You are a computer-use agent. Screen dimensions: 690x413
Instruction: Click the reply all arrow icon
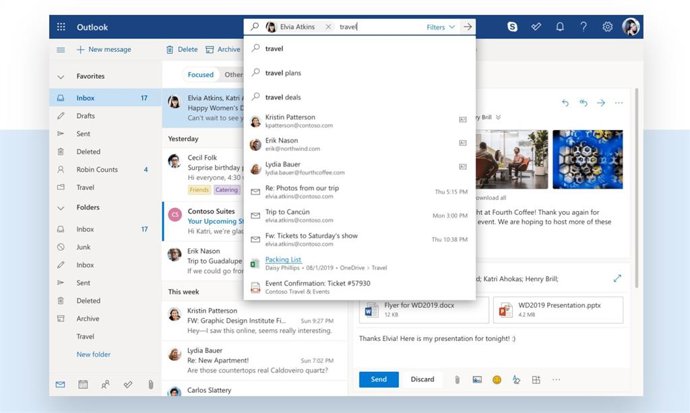[583, 103]
